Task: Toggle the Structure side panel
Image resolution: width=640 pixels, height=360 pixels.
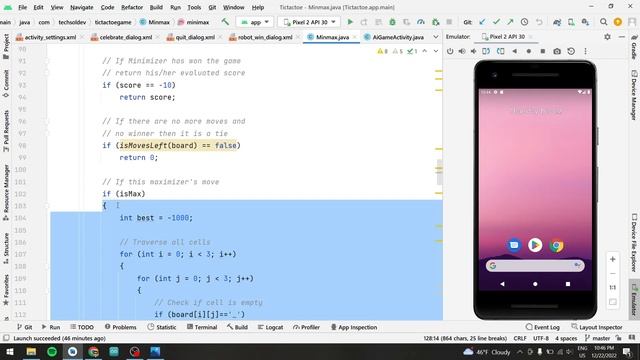Action: 6,248
